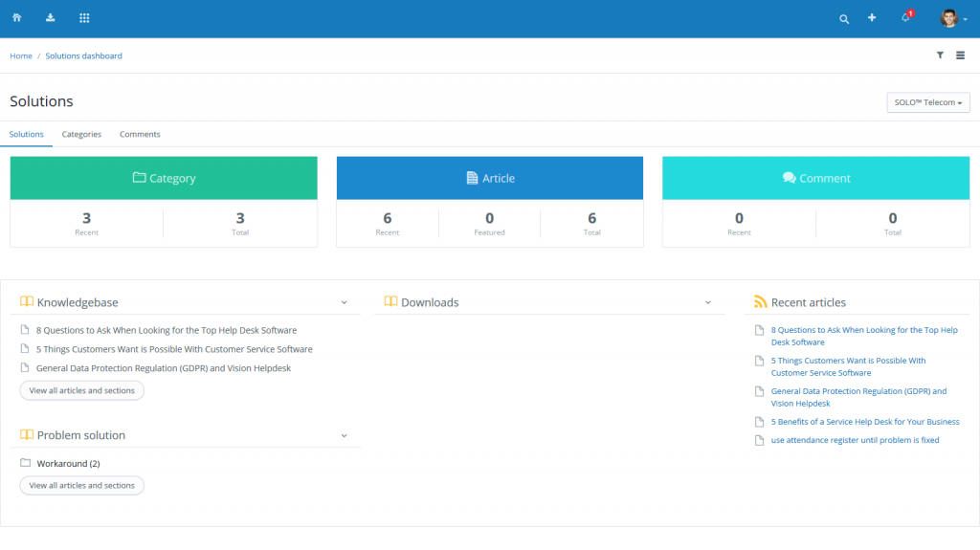
Task: Collapse the Problem solution section chevron
Action: pyautogui.click(x=344, y=435)
